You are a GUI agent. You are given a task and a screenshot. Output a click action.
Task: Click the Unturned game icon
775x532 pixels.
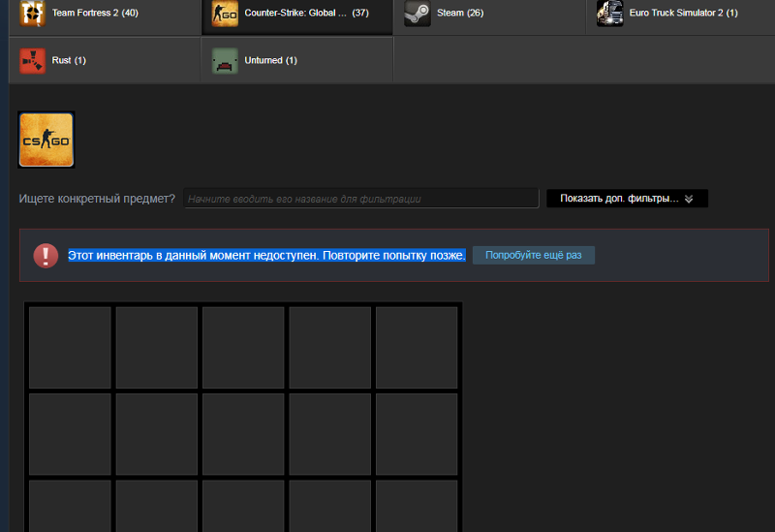click(225, 60)
